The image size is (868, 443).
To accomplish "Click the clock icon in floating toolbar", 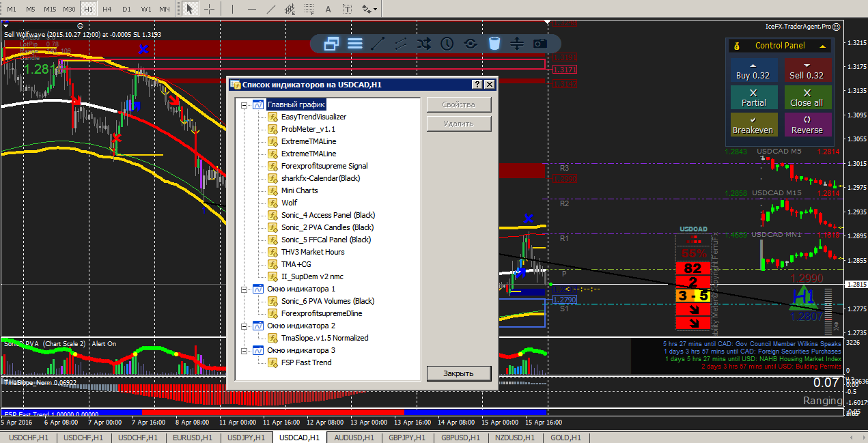I will (x=447, y=44).
